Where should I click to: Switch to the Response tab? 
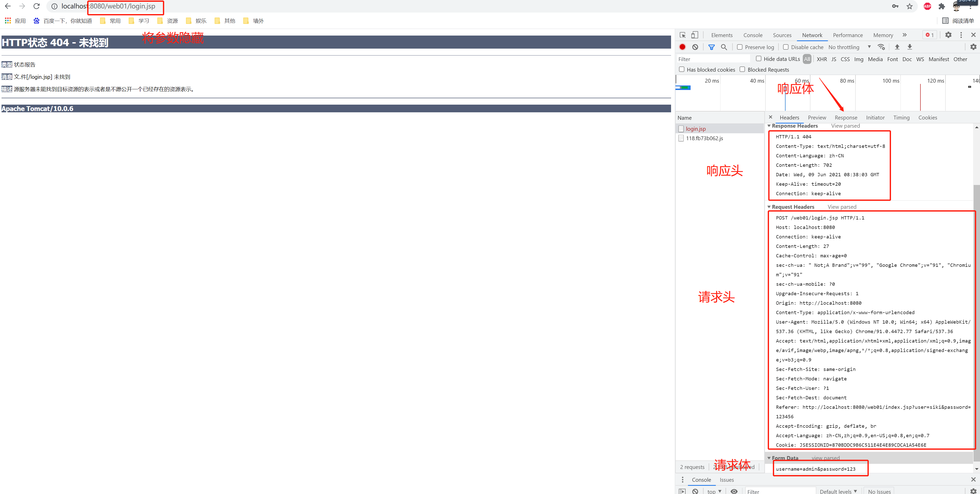point(846,118)
